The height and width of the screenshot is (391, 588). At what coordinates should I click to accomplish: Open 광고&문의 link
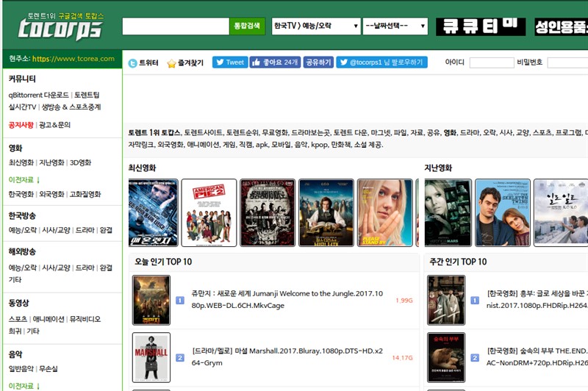click(54, 125)
